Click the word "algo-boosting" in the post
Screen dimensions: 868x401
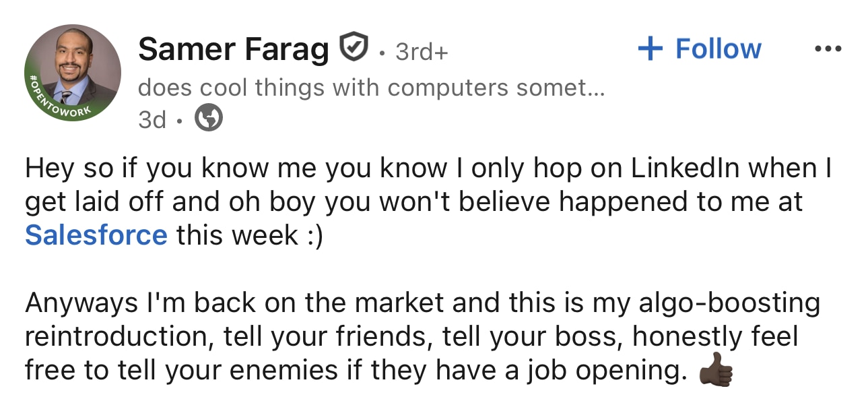coord(727,303)
